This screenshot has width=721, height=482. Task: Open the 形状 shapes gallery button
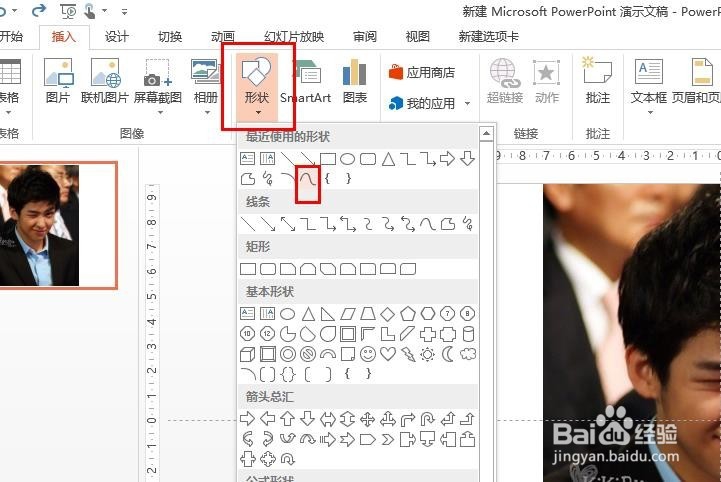pos(257,86)
